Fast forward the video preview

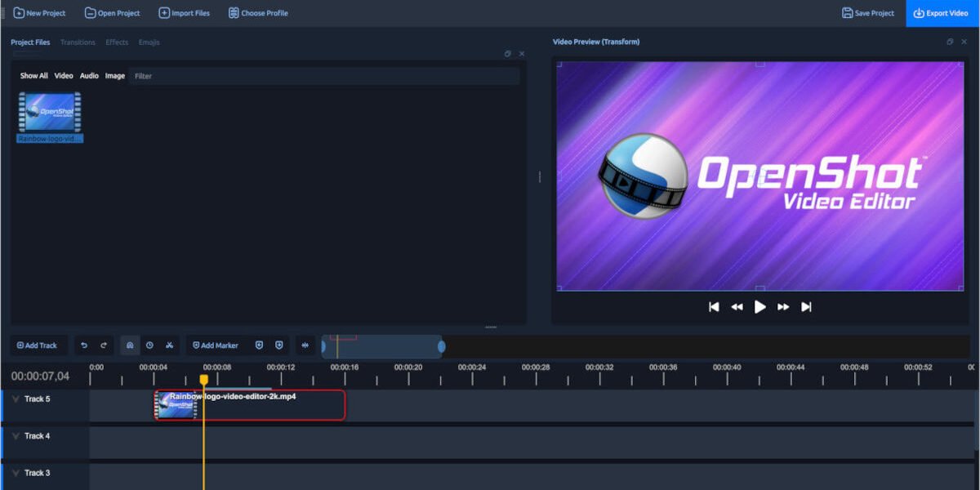point(783,307)
